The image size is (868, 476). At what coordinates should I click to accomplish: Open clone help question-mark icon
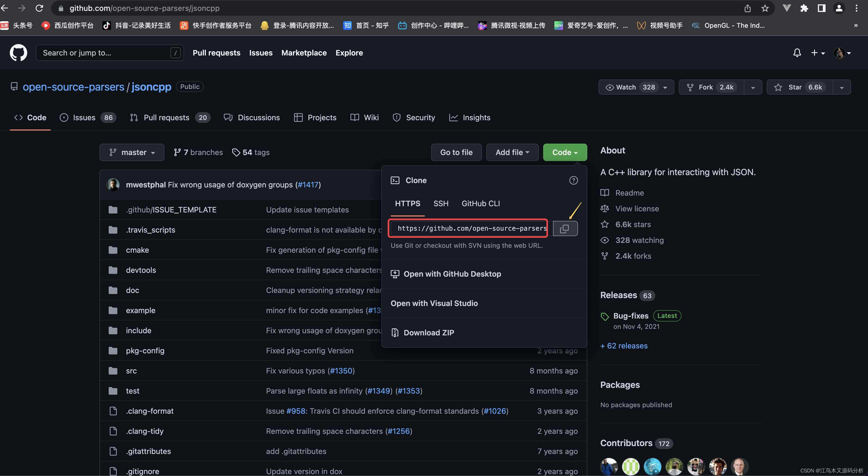pos(573,180)
